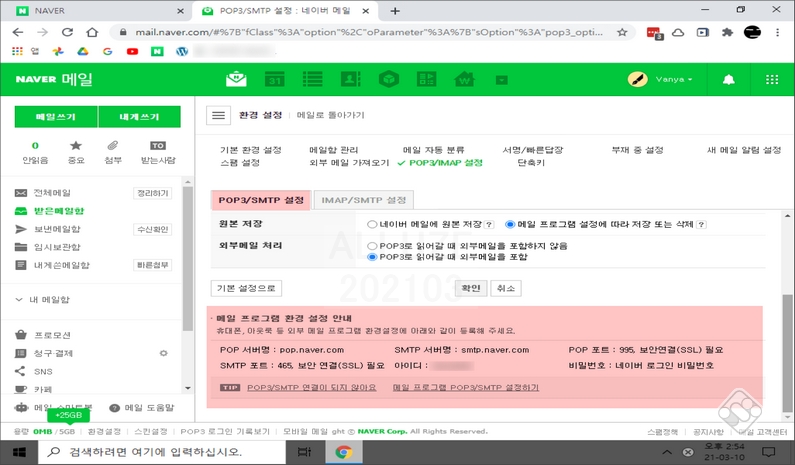Open SNS smart folder

[43, 372]
